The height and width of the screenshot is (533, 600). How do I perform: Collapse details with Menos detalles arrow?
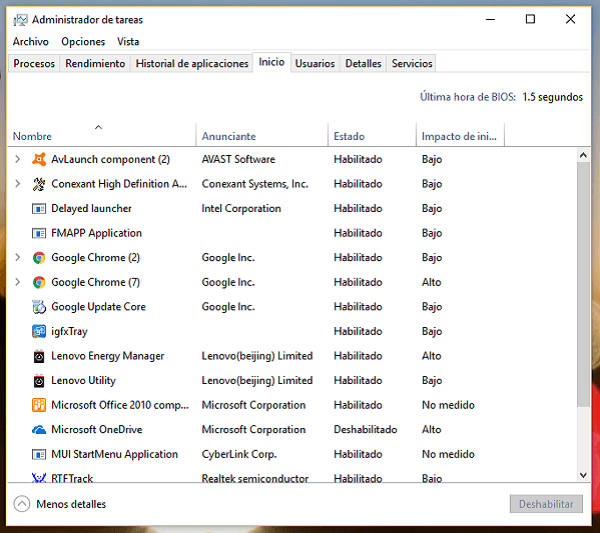click(22, 504)
